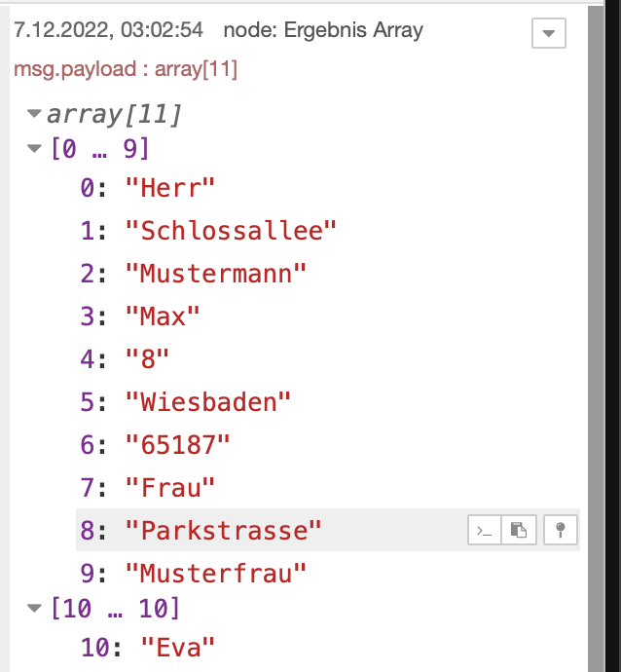Collapse the [10 … 10] group
The image size is (621, 672).
click(35, 610)
